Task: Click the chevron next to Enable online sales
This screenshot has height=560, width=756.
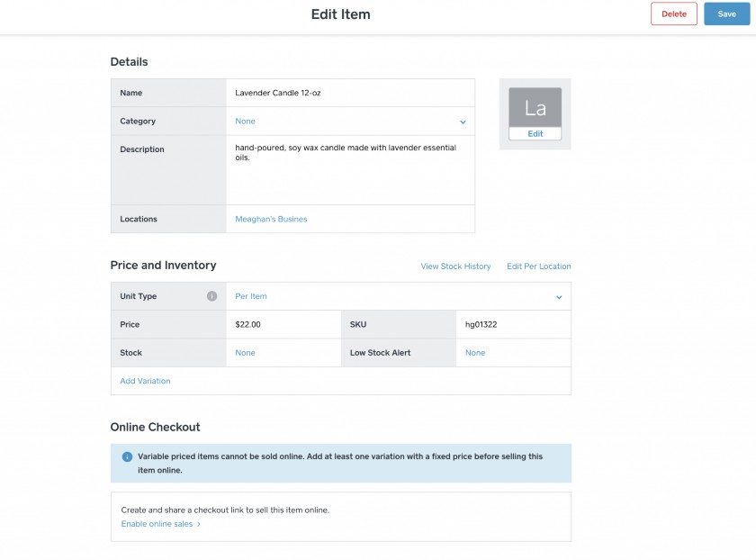Action: (199, 524)
